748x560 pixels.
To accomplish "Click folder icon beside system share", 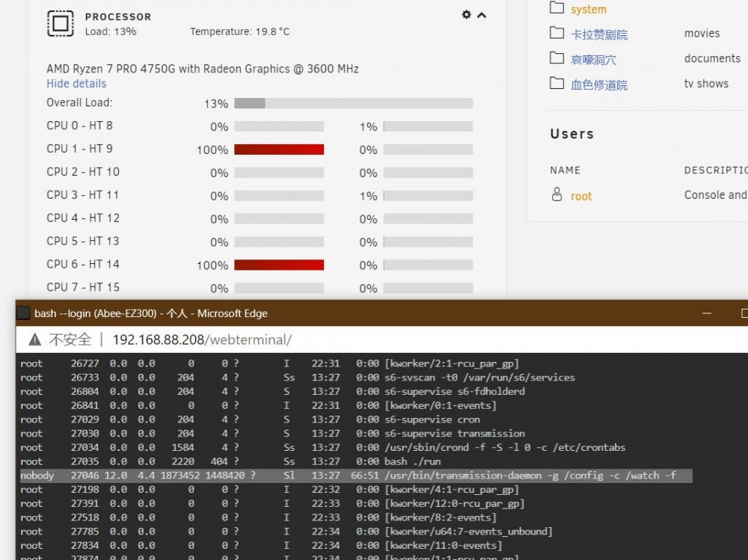I will point(557,7).
